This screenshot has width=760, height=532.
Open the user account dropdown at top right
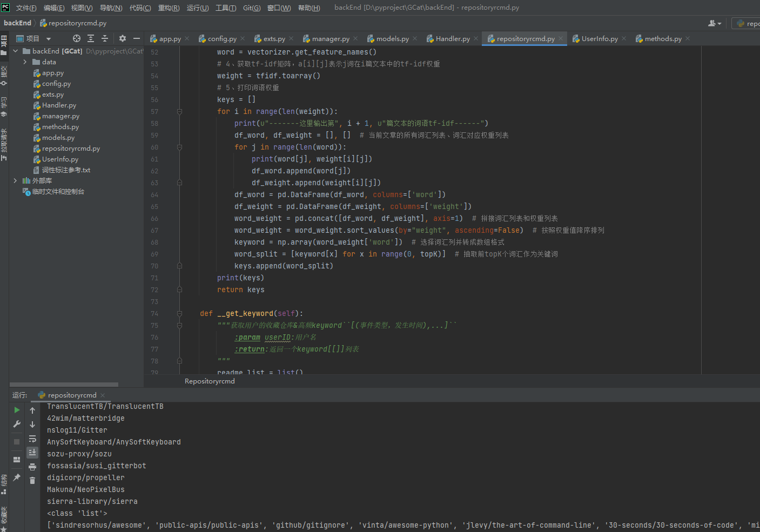pyautogui.click(x=715, y=23)
